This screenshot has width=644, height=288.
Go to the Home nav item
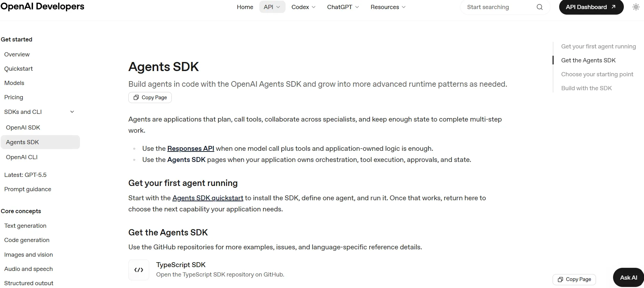pyautogui.click(x=245, y=7)
